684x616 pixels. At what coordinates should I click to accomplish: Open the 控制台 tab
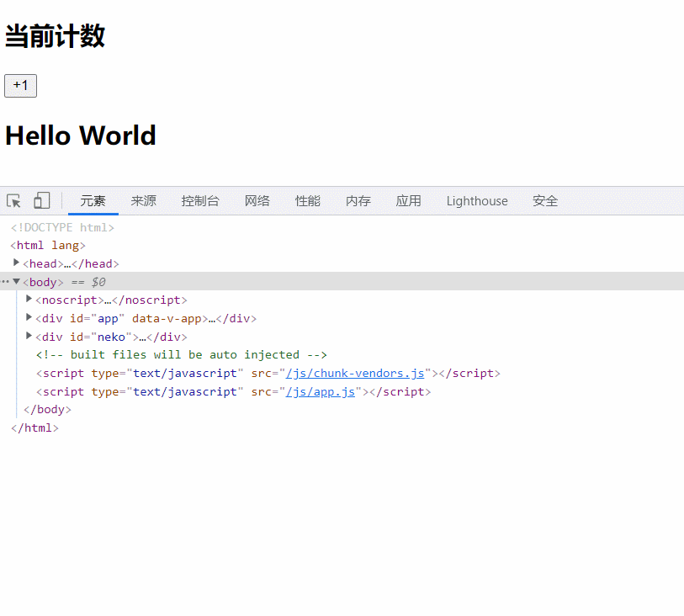(x=200, y=201)
